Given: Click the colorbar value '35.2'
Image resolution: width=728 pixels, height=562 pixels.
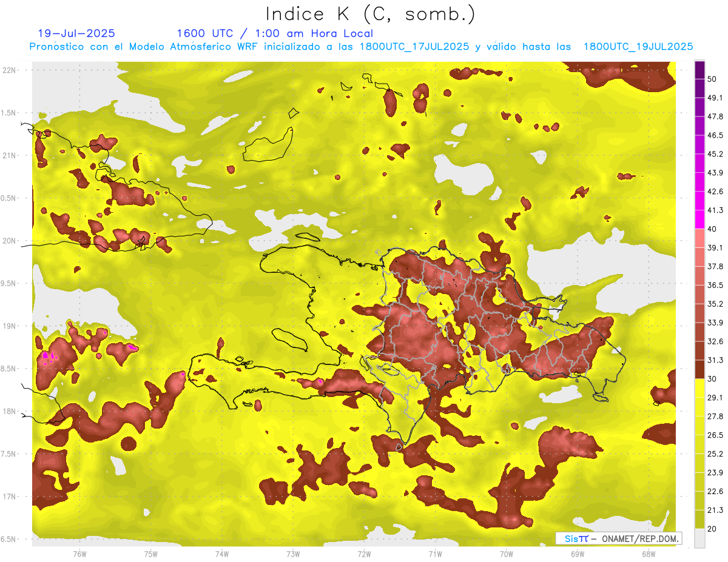Looking at the screenshot, I should click(x=715, y=304).
